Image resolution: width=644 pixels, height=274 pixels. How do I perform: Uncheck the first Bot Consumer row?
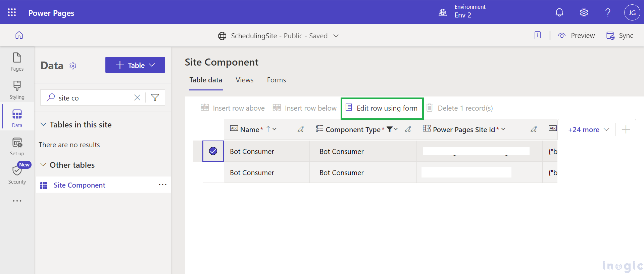pos(213,151)
